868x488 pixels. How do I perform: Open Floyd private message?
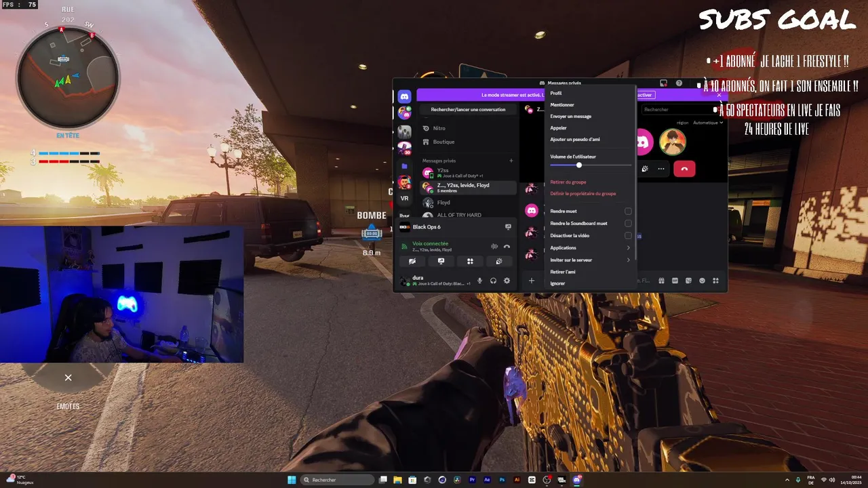pyautogui.click(x=467, y=203)
